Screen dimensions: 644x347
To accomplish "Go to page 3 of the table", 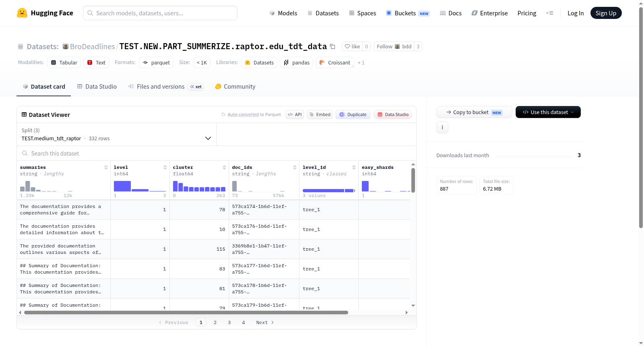I will pyautogui.click(x=229, y=322).
